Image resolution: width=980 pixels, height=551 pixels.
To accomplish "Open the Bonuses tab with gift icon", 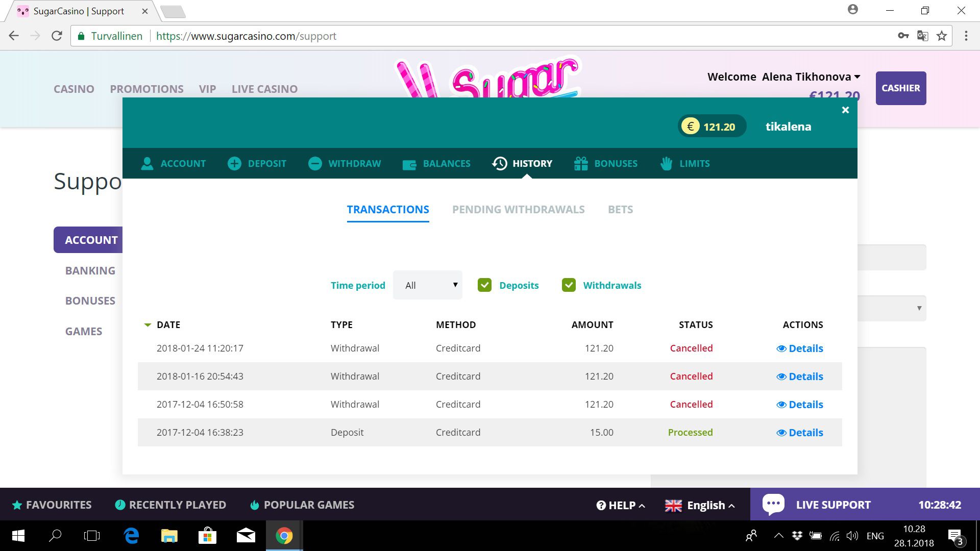I will point(605,163).
